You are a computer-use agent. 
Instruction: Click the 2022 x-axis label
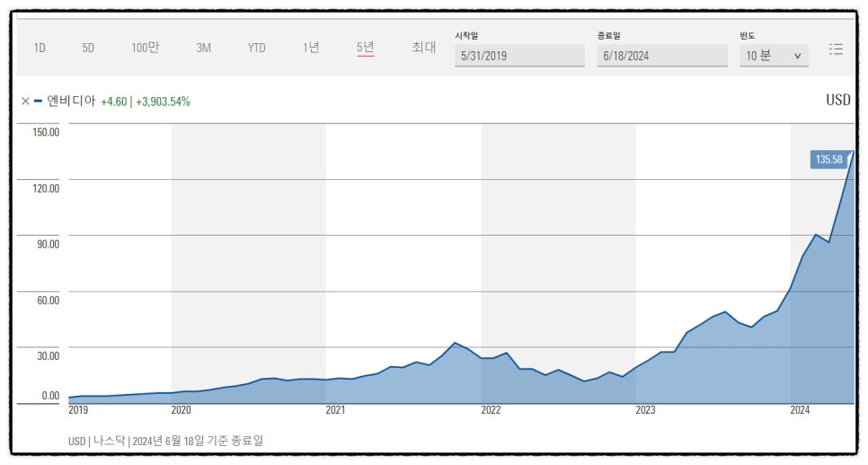tap(491, 410)
